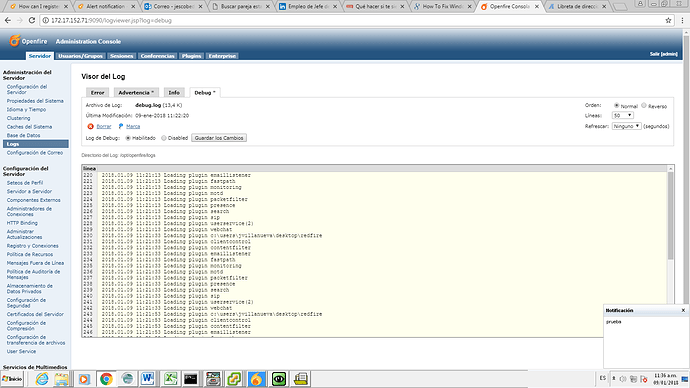Switch to the 'Empleo de Jefe' browser tab
Image resolution: width=690 pixels, height=388 pixels.
pos(308,7)
